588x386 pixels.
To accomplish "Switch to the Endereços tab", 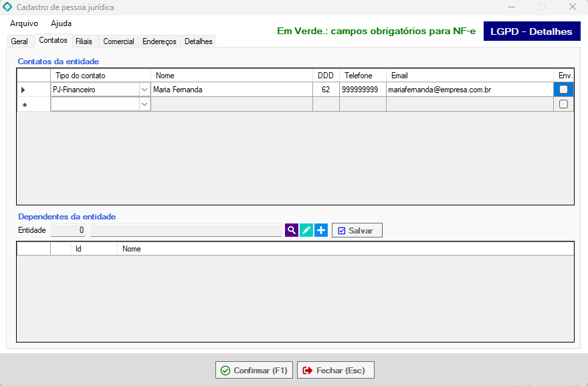I will [159, 41].
